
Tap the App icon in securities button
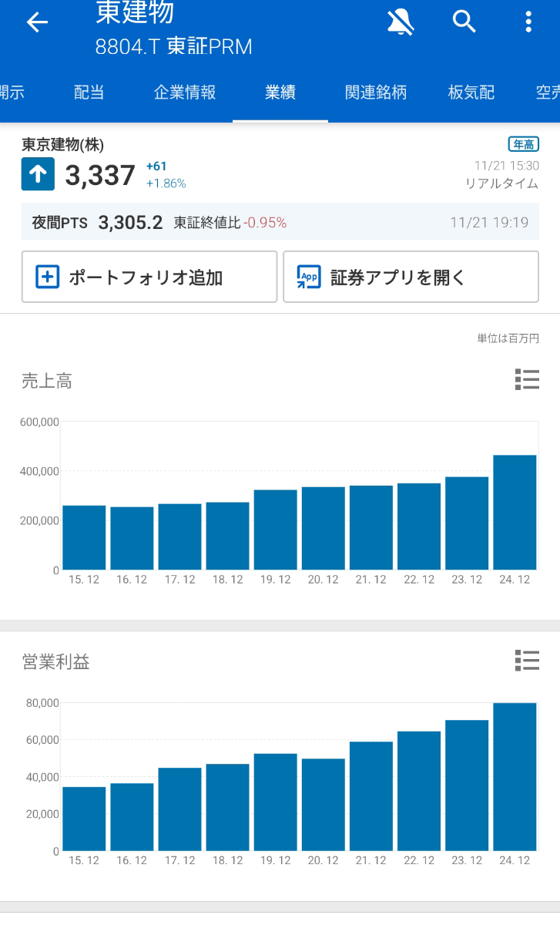(309, 277)
